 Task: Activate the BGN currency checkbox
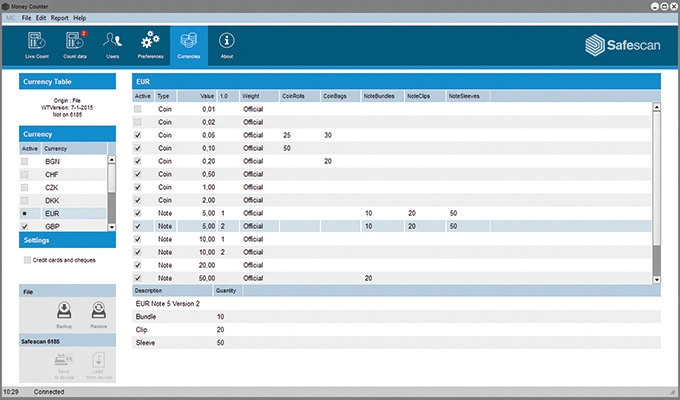pos(26,161)
